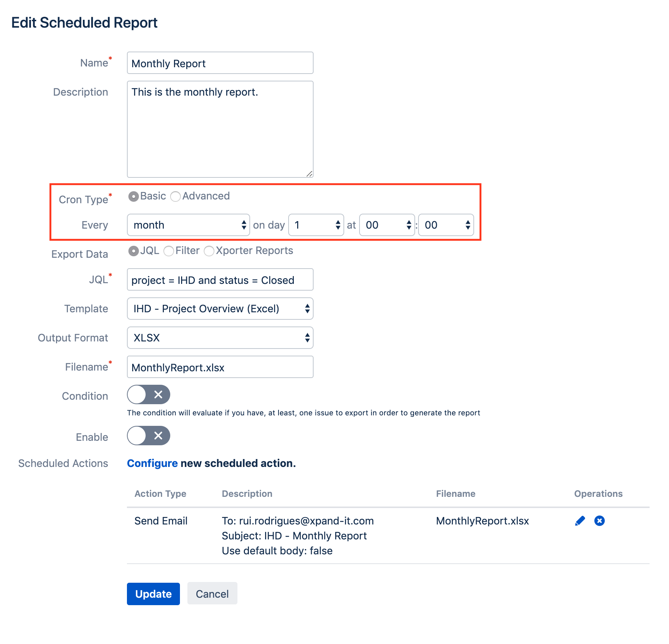Choose the Advanced cron type option

175,196
